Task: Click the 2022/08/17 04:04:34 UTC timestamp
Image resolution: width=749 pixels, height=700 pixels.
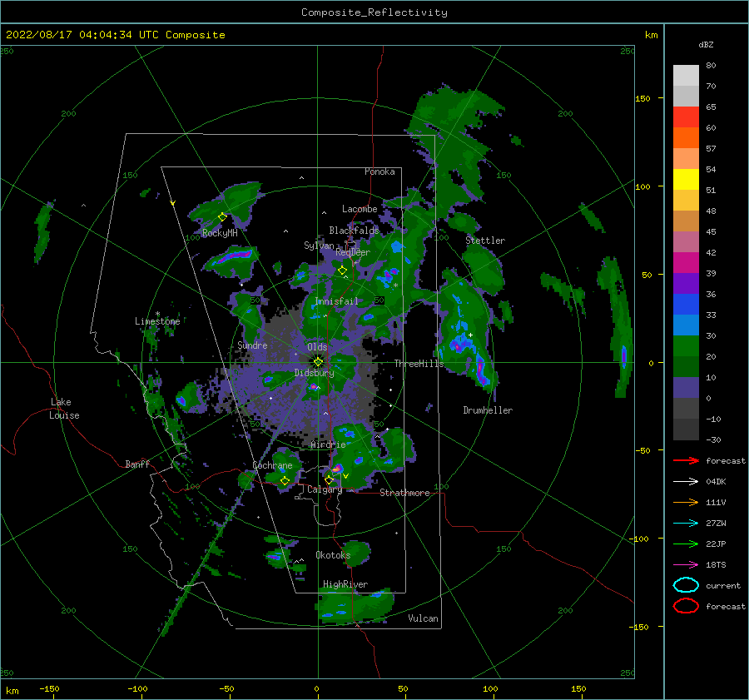Action: (115, 35)
